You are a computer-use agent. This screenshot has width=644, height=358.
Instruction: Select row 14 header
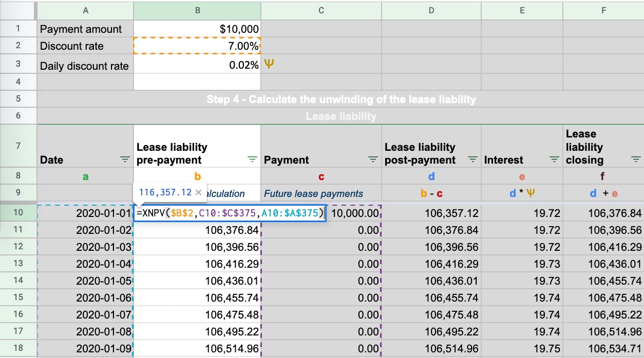click(x=18, y=281)
